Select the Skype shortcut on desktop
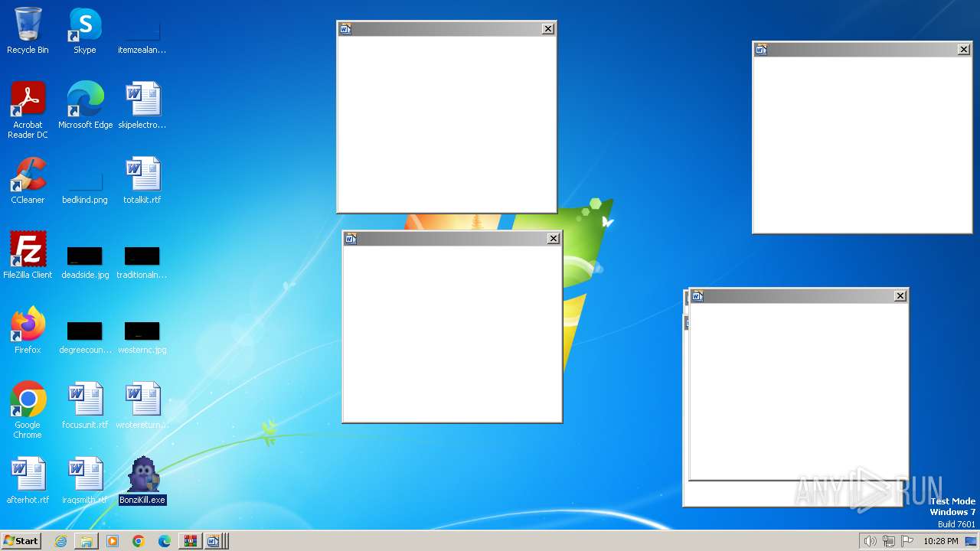The width and height of the screenshot is (980, 551). [x=85, y=31]
